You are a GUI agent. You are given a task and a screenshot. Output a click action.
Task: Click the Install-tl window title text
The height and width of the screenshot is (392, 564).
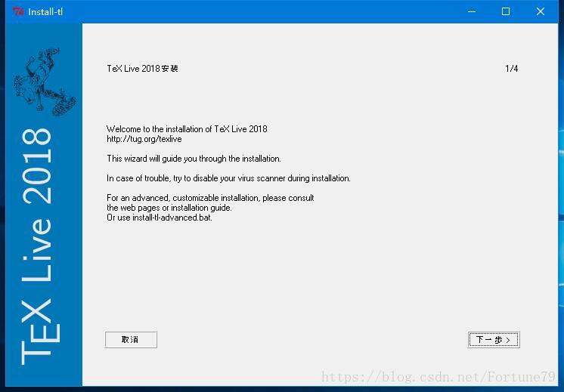click(45, 12)
